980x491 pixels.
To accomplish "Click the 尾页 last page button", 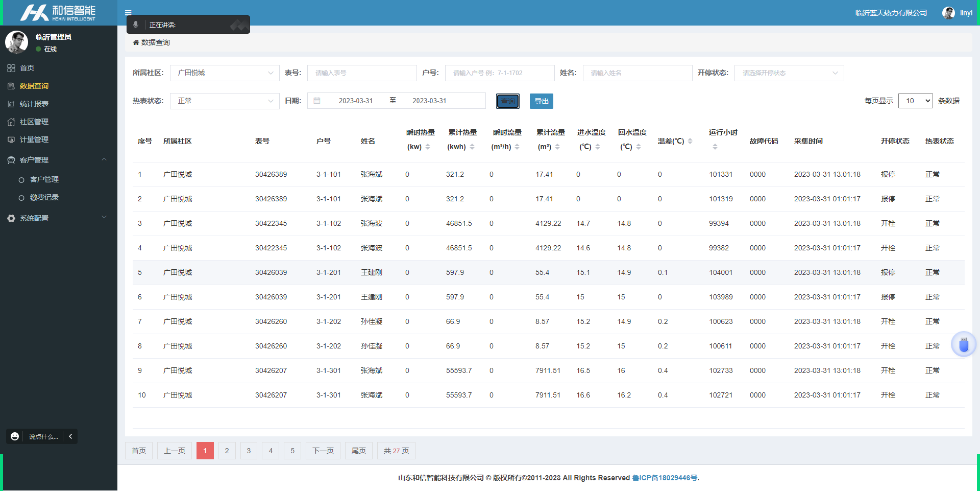I will 359,451.
